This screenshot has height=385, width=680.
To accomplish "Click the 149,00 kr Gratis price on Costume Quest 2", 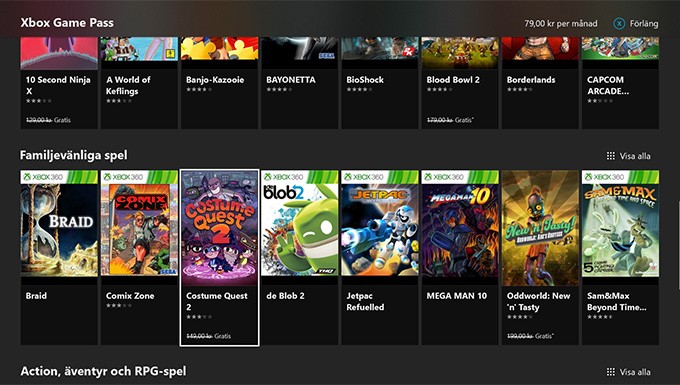I will click(x=209, y=336).
